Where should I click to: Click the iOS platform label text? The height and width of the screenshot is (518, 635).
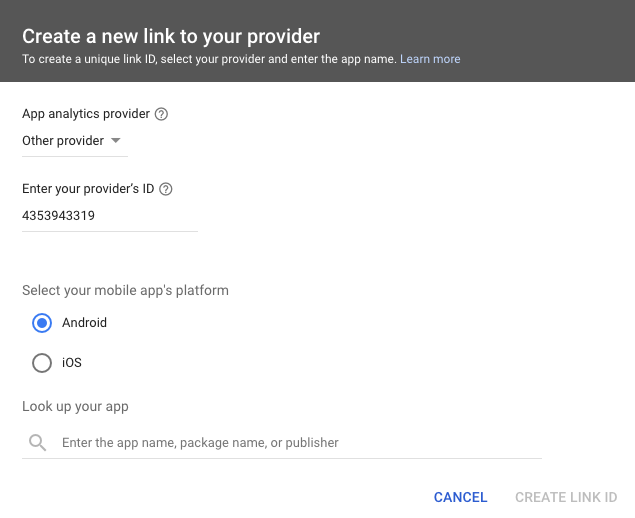(x=72, y=363)
